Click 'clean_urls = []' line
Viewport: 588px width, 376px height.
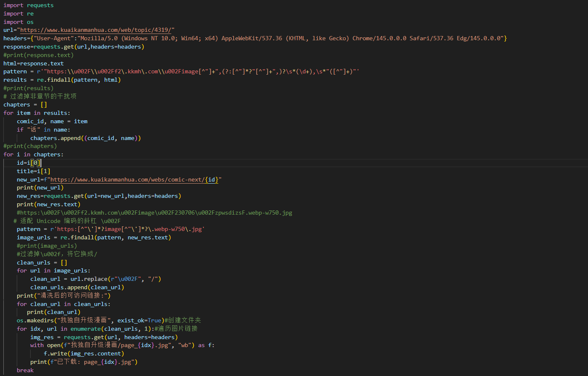click(42, 263)
